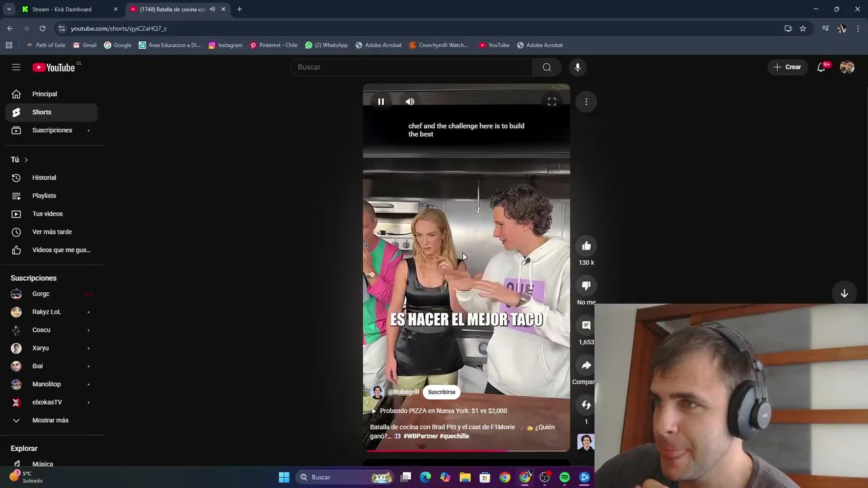The width and height of the screenshot is (868, 488).
Task: Open the bookmarks apps grid icon
Action: 9,45
